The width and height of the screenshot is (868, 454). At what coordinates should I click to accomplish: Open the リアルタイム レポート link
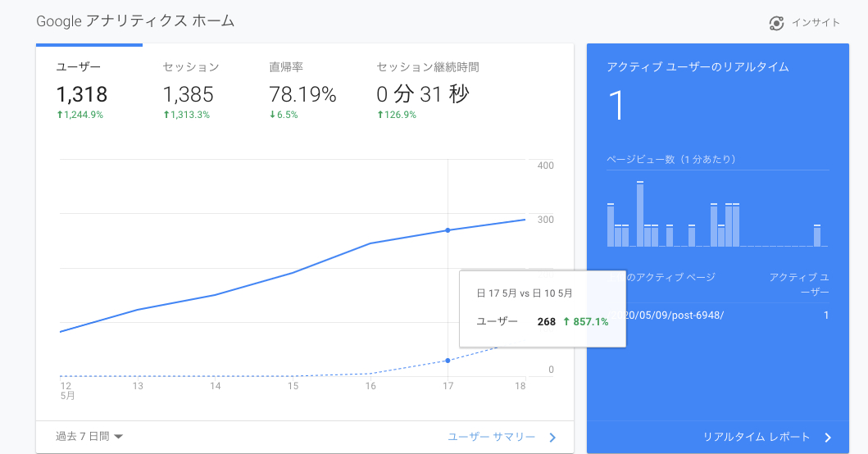click(757, 437)
